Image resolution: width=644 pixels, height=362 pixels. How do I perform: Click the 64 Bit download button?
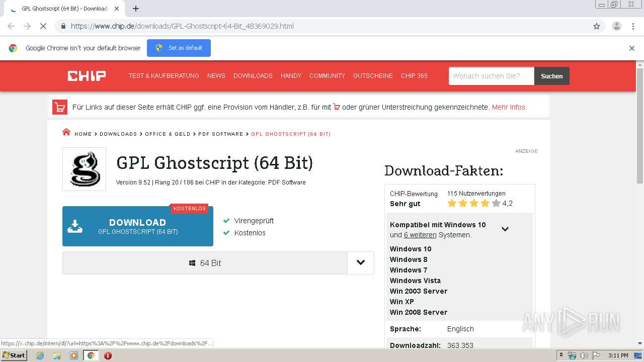tap(205, 263)
